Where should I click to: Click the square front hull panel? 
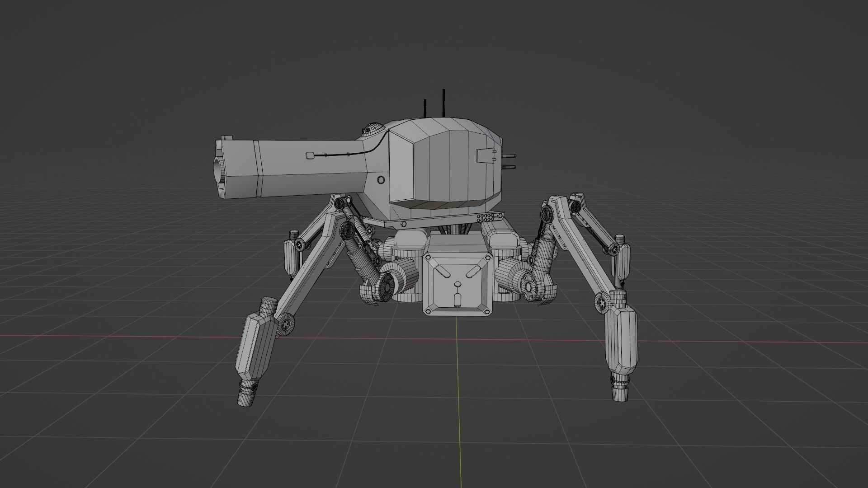click(457, 284)
